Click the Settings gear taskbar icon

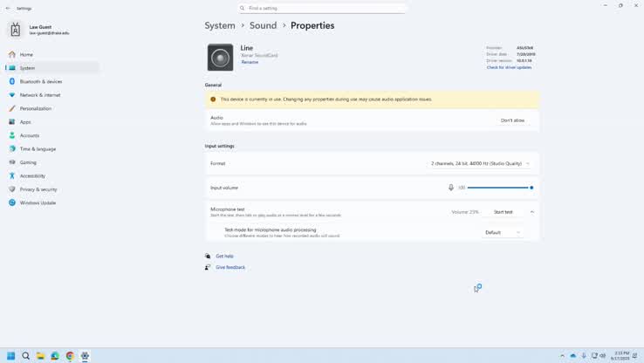(x=85, y=356)
